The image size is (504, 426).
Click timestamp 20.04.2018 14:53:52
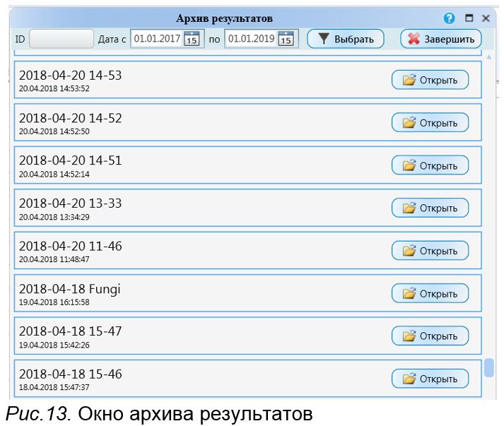[x=54, y=89]
